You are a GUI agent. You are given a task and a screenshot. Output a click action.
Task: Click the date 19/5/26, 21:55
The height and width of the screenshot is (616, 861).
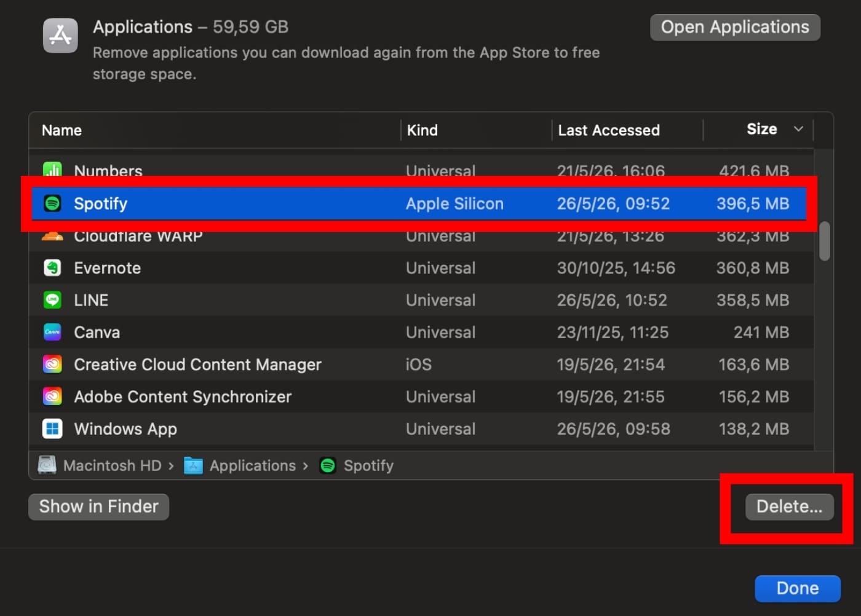tap(611, 397)
